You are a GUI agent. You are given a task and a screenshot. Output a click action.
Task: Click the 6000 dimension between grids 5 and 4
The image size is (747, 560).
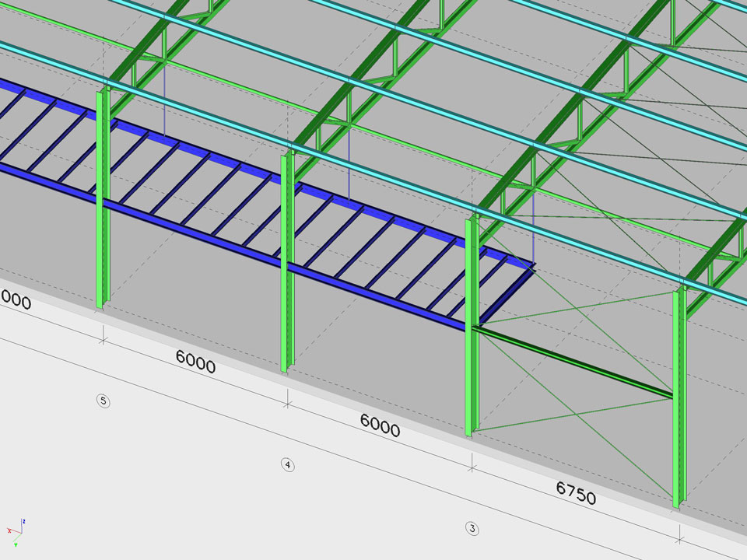(x=195, y=362)
